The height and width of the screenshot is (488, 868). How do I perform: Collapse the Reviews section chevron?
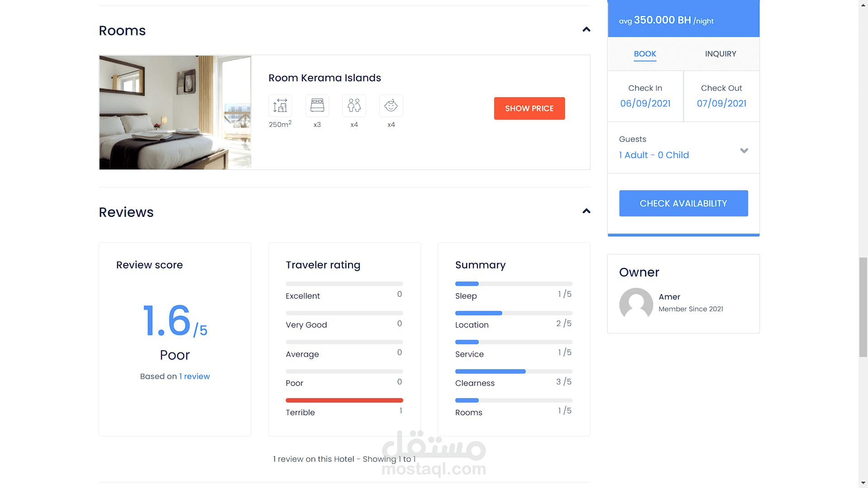click(x=586, y=211)
